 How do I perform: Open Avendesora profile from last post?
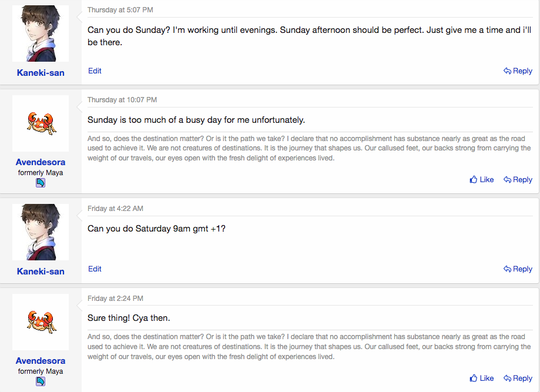(41, 361)
